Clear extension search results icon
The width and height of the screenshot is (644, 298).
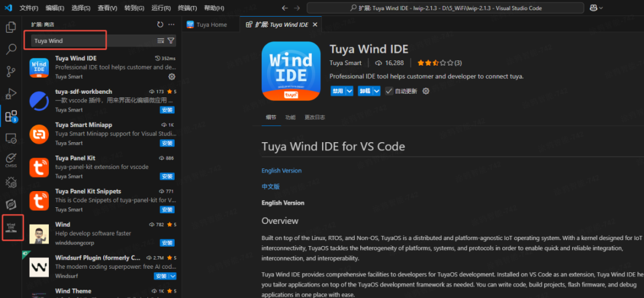[x=160, y=41]
